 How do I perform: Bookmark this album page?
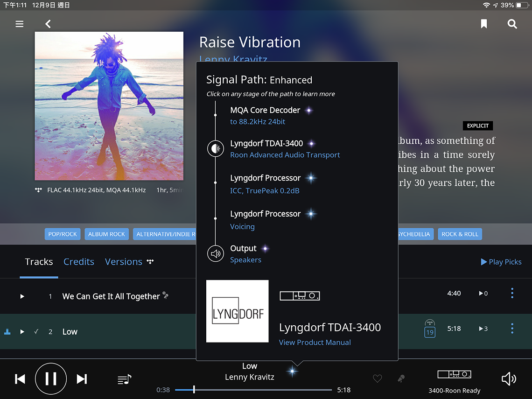click(484, 24)
